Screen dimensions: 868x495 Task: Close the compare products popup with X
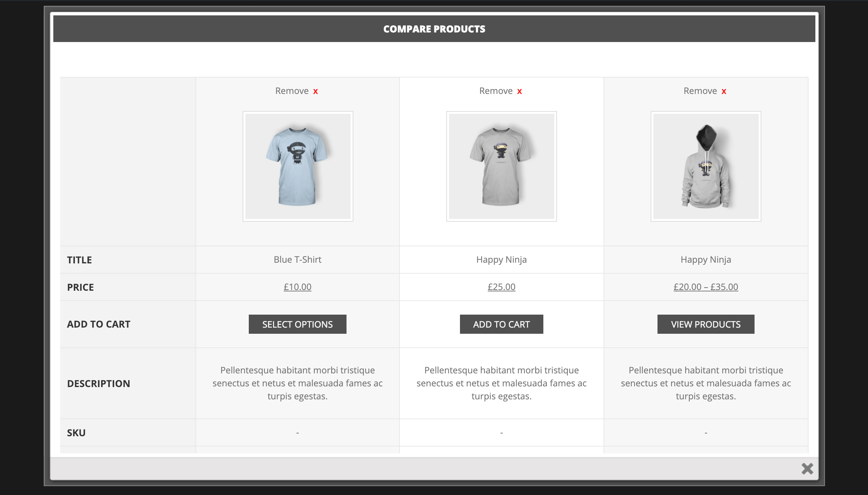click(x=807, y=469)
